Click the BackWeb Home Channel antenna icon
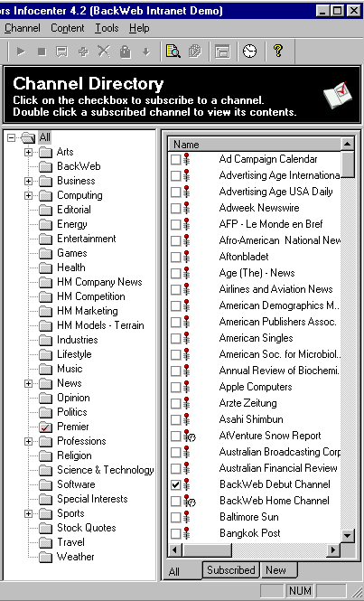Viewport: 364px width, 601px height. tap(189, 501)
